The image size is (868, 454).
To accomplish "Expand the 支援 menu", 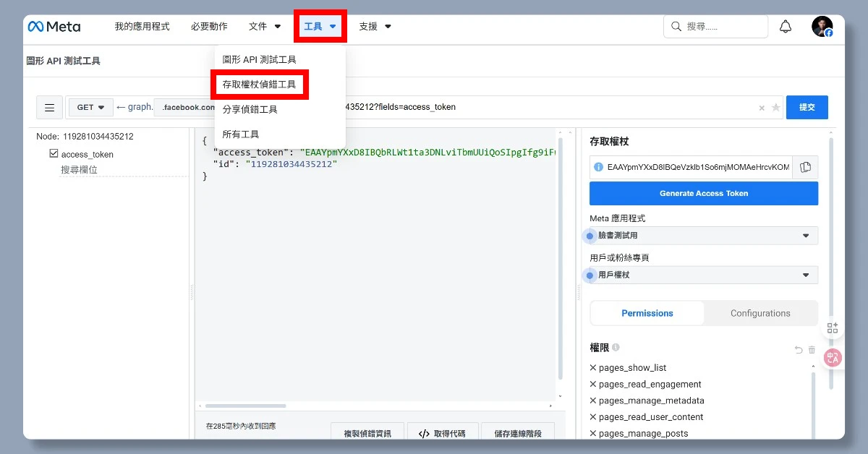I will tap(375, 27).
